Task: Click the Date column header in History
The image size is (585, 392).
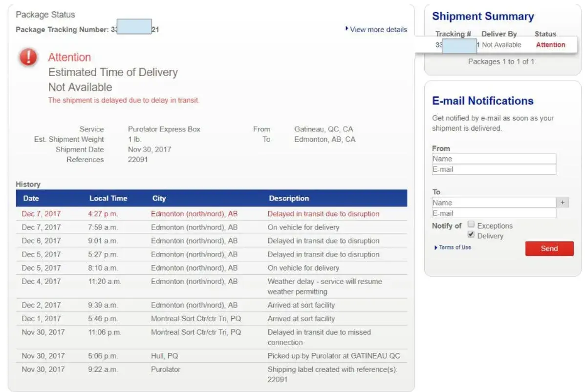Action: [31, 198]
